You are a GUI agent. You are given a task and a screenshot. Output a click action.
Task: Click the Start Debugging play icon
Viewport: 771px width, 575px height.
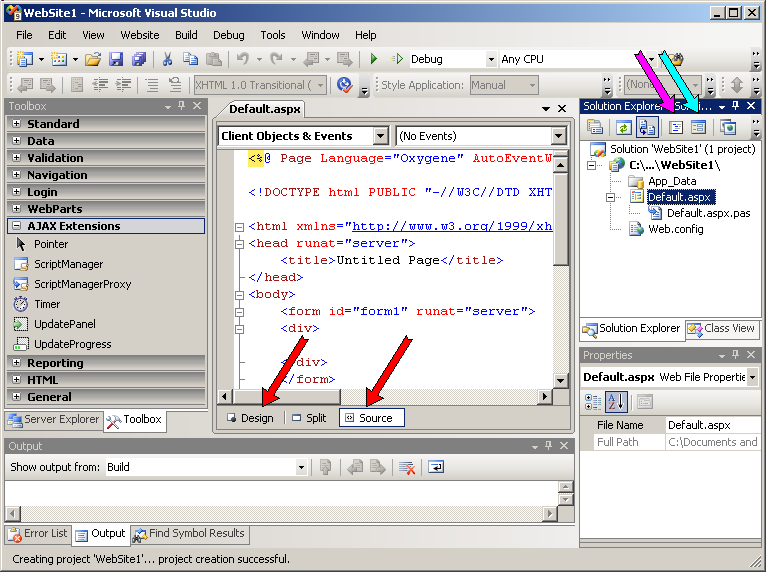[374, 59]
